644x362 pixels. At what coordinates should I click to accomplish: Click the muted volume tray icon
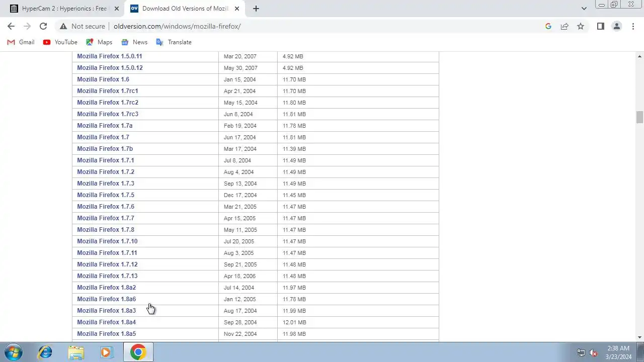point(594,352)
